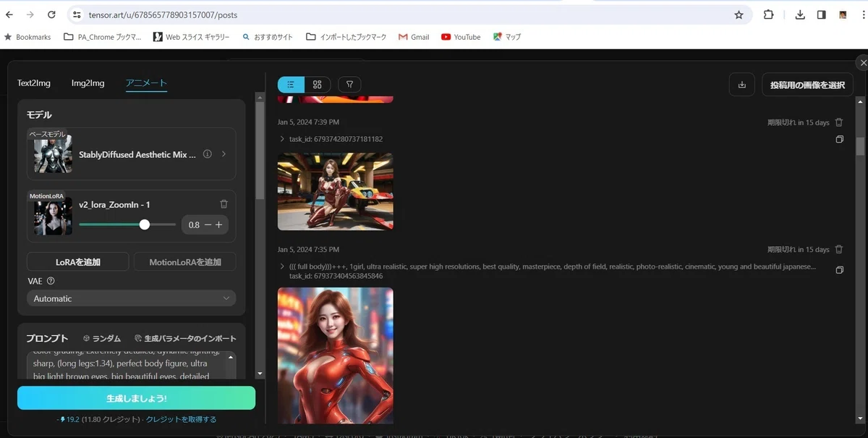Click the Jan 5, 2024 7:35 PM timestamp
The width and height of the screenshot is (868, 438).
point(308,249)
